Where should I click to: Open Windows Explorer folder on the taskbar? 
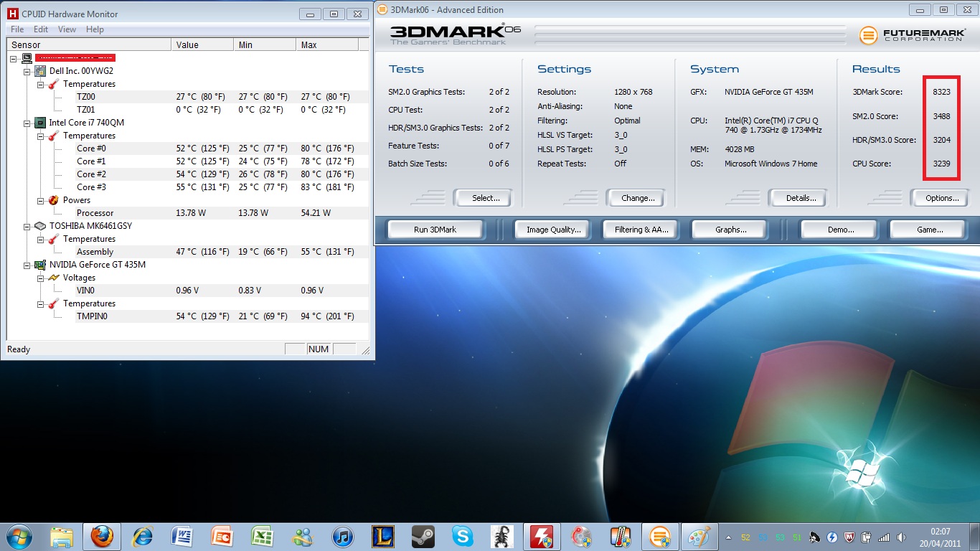pos(62,536)
